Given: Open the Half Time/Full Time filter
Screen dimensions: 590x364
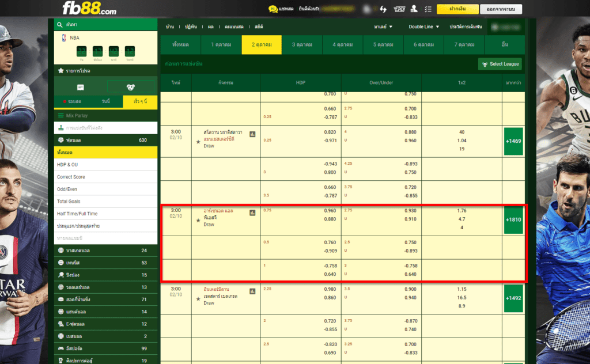Looking at the screenshot, I should (106, 214).
